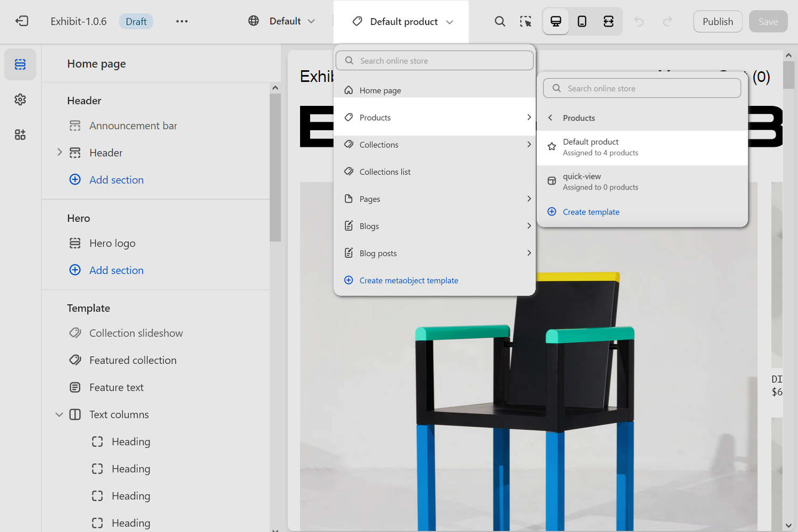Open App embeds icon in left rail
This screenshot has height=532, width=798.
20,135
